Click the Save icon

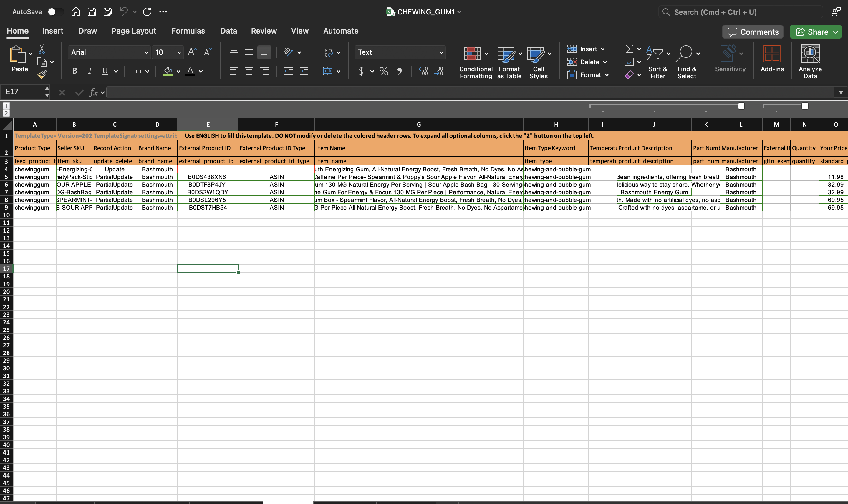(92, 12)
